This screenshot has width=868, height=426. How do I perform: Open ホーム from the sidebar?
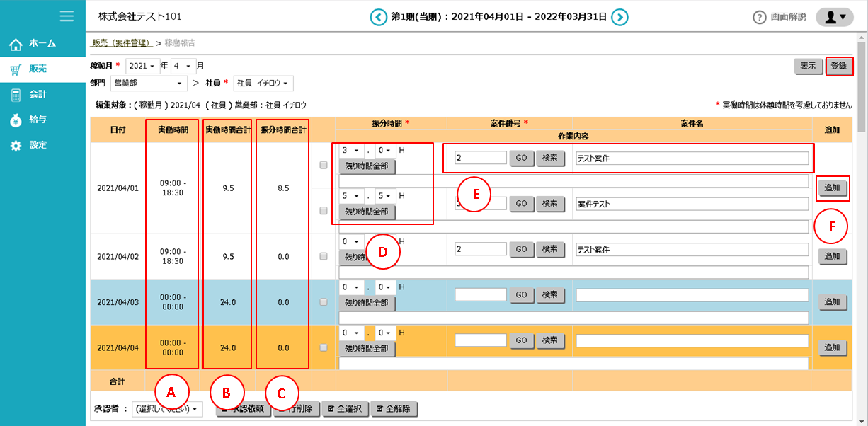point(42,44)
